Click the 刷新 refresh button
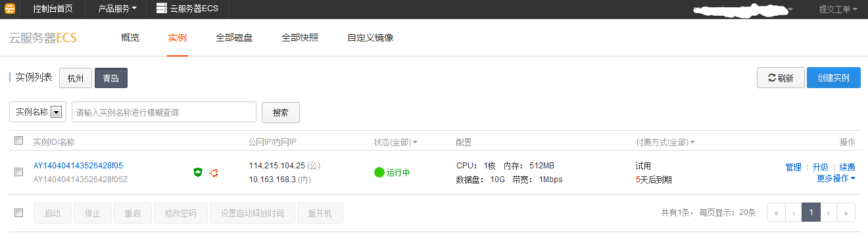868x244 pixels. (781, 78)
